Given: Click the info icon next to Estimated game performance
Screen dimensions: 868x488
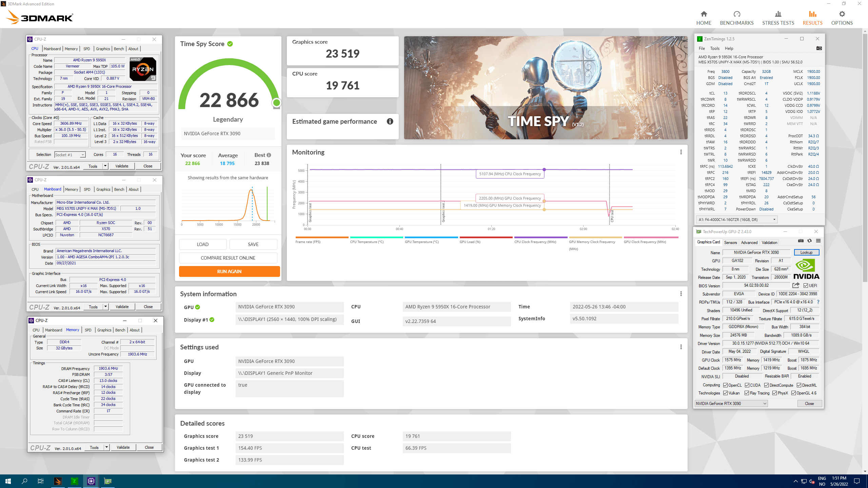Looking at the screenshot, I should point(390,121).
